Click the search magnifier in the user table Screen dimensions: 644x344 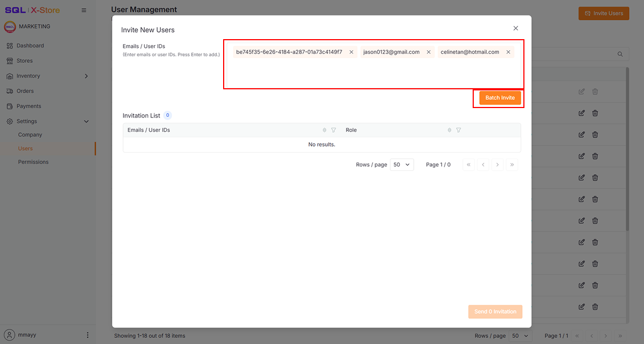[619, 53]
